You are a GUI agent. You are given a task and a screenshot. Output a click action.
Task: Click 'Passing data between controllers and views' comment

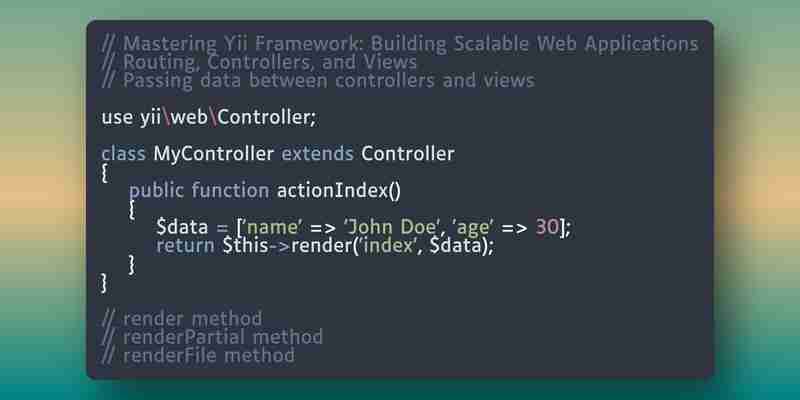[318, 81]
